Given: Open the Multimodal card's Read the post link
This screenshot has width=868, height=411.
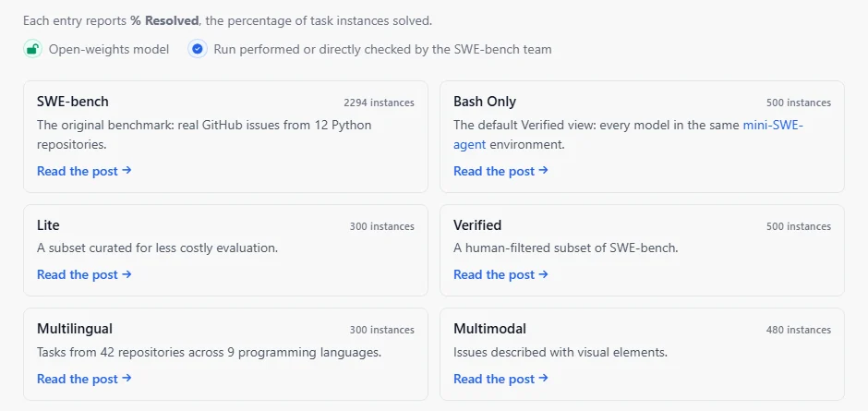Looking at the screenshot, I should 500,379.
